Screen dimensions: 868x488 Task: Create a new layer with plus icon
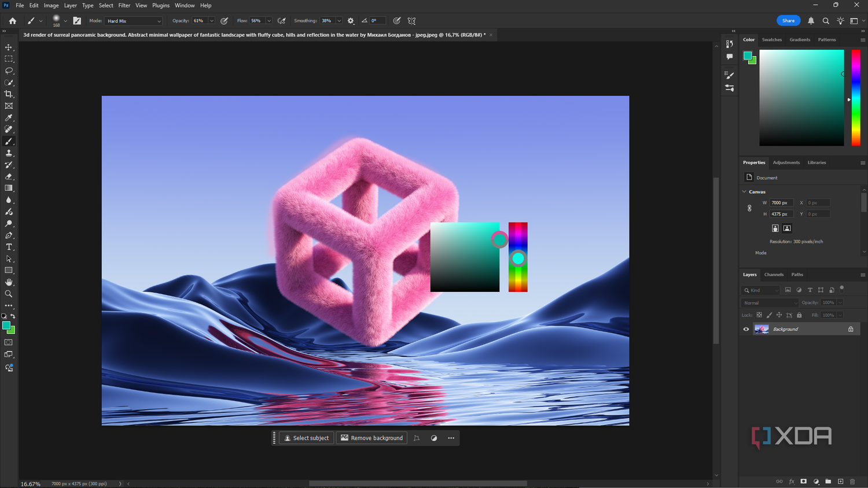pos(840,481)
